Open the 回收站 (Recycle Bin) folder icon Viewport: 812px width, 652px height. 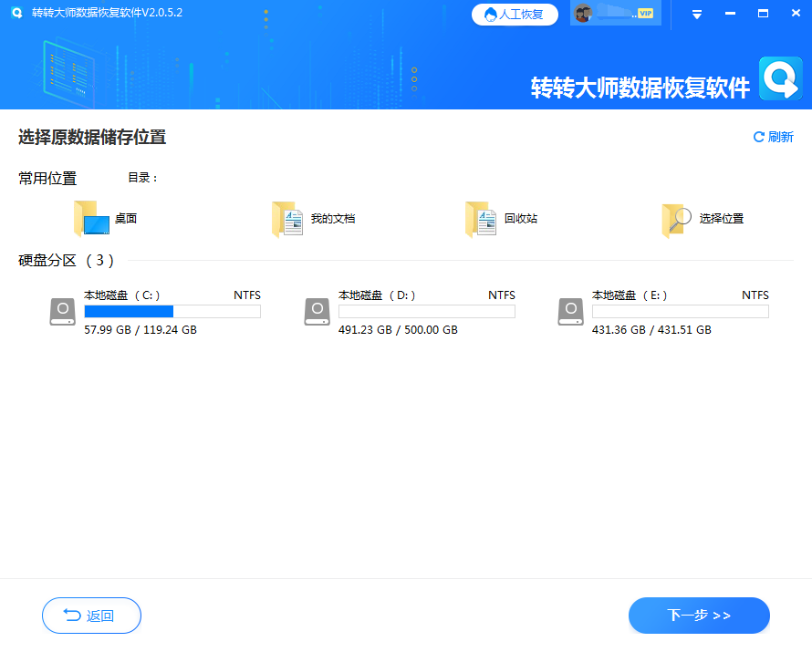pyautogui.click(x=482, y=218)
